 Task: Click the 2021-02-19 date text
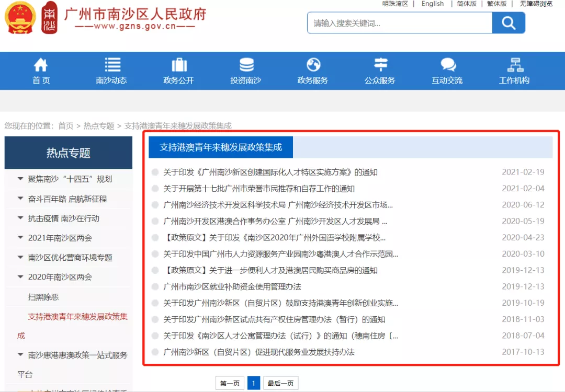[523, 172]
